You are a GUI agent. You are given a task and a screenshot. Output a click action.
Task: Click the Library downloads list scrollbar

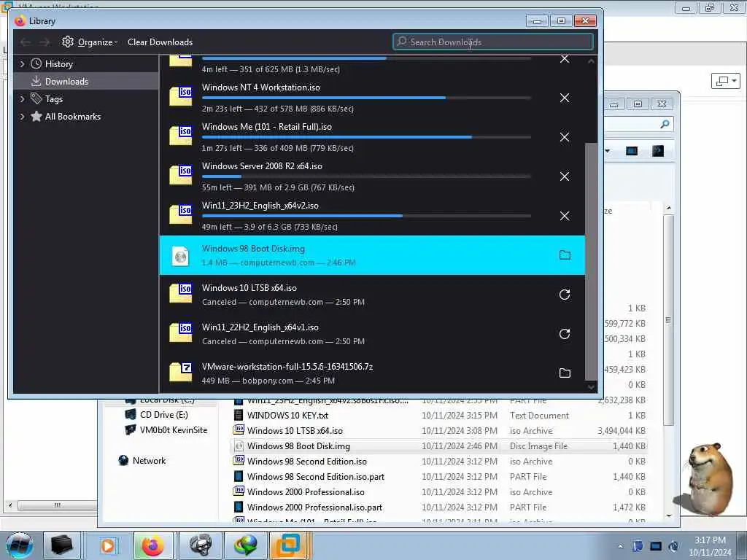[x=591, y=262]
